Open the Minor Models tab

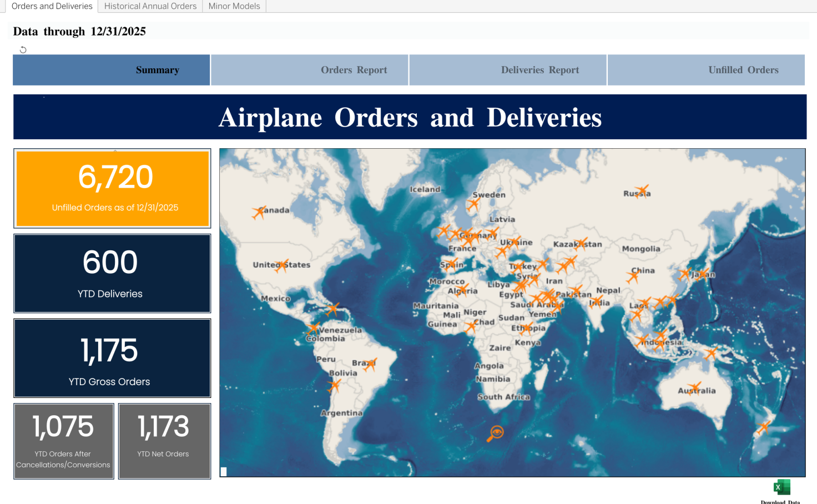click(234, 6)
